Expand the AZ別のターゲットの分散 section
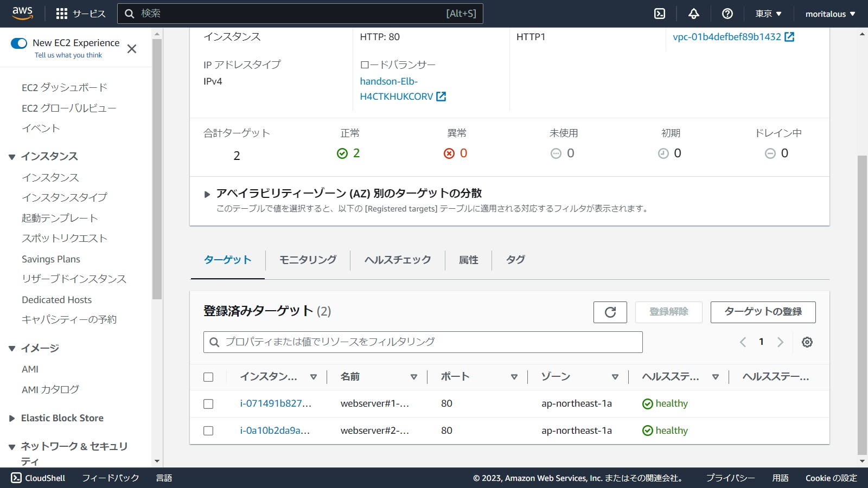The image size is (868, 488). [x=207, y=194]
